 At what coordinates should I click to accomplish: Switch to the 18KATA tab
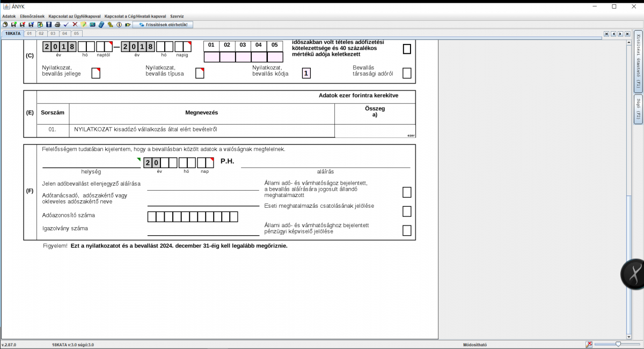[12, 33]
